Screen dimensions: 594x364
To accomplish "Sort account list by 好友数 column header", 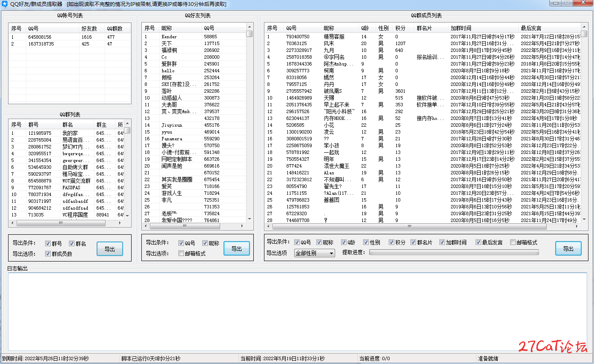I will tap(92, 28).
